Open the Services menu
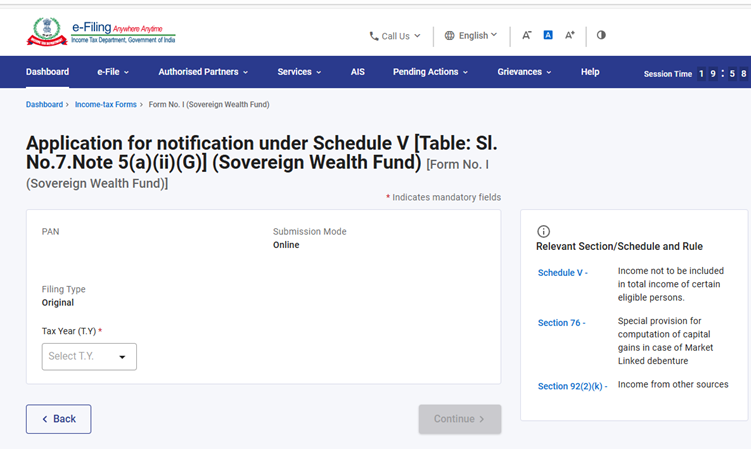This screenshot has height=449, width=751. point(299,72)
